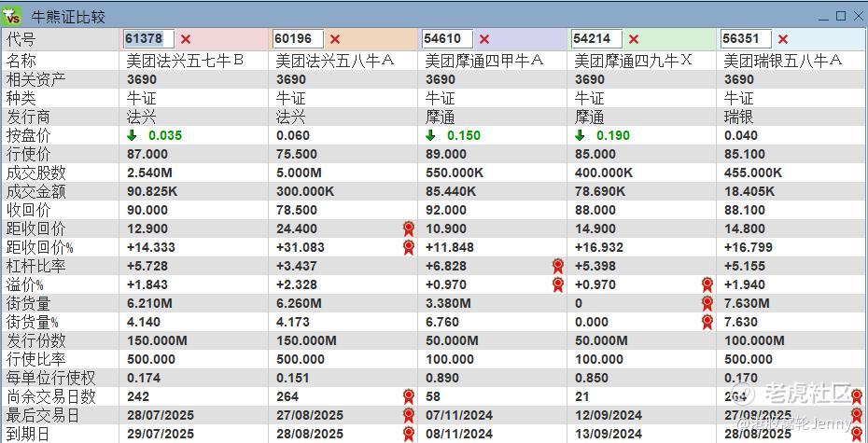Click the 60196 code input field
The height and width of the screenshot is (443, 868).
tap(299, 39)
